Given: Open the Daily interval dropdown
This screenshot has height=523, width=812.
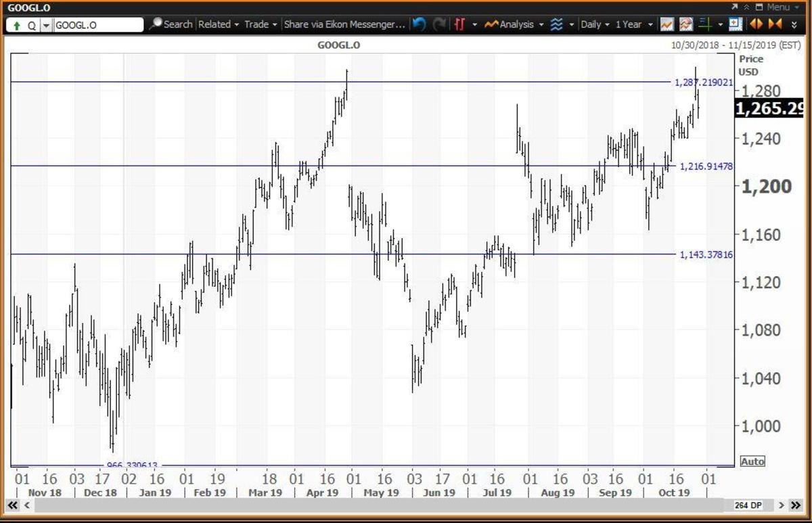Looking at the screenshot, I should coord(595,24).
